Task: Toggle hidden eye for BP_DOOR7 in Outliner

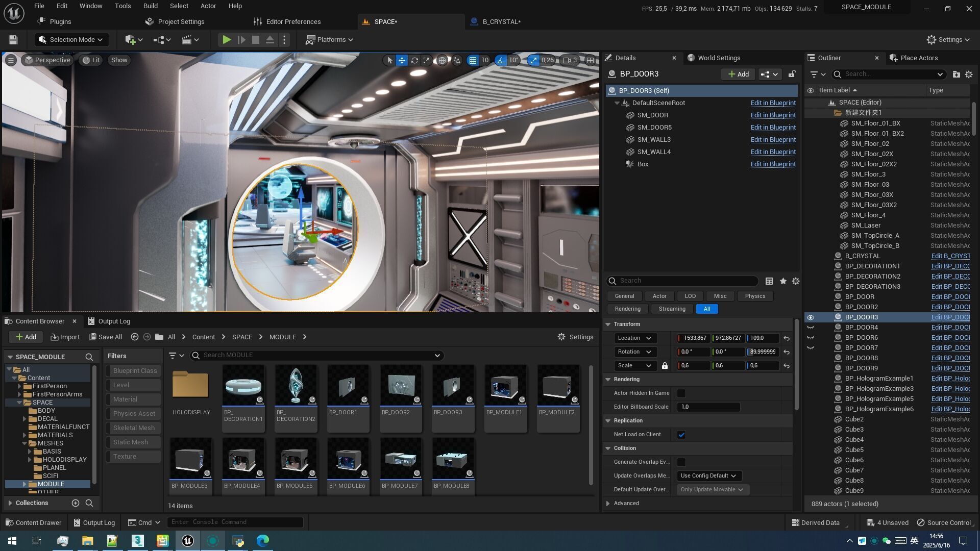Action: [811, 348]
